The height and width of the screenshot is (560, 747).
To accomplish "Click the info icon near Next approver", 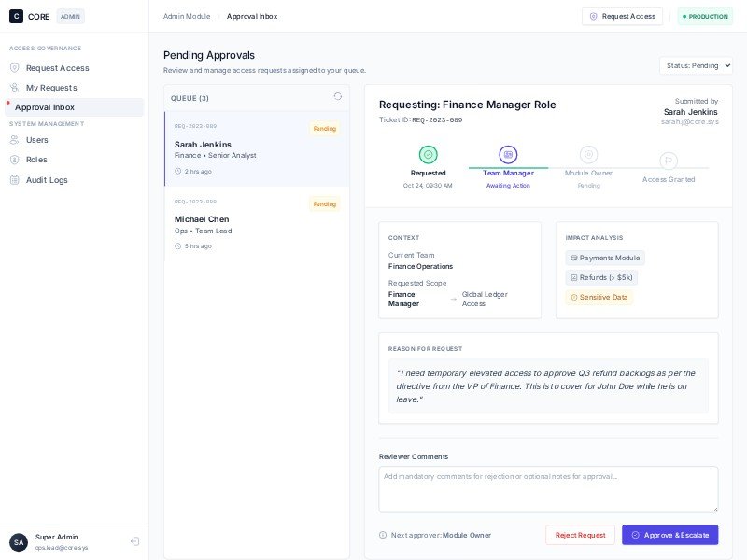I will 383,535.
